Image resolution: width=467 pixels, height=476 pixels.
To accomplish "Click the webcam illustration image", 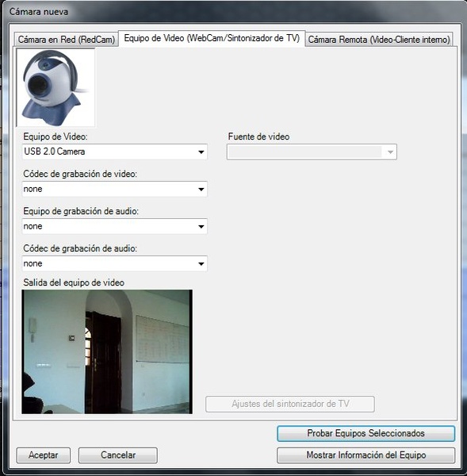I will (x=56, y=88).
